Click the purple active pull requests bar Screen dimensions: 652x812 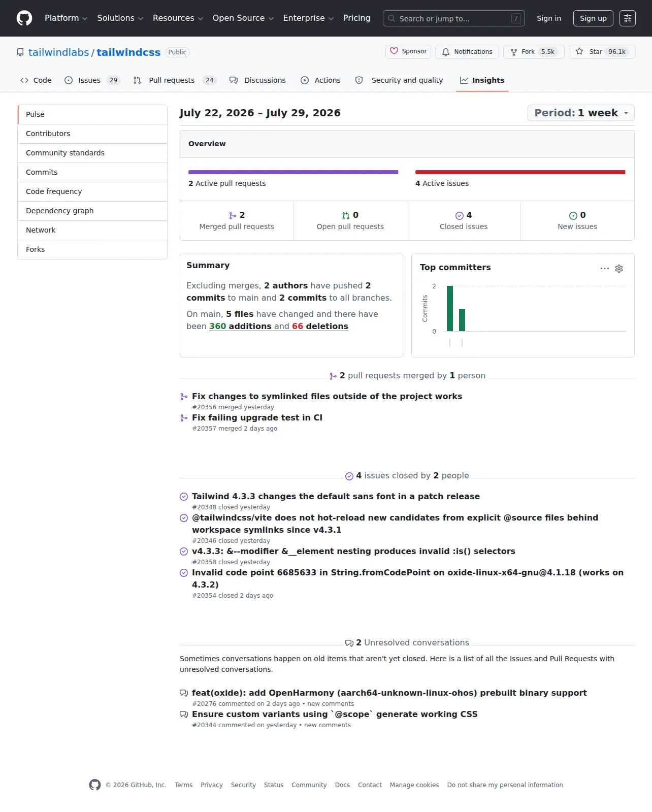click(294, 172)
